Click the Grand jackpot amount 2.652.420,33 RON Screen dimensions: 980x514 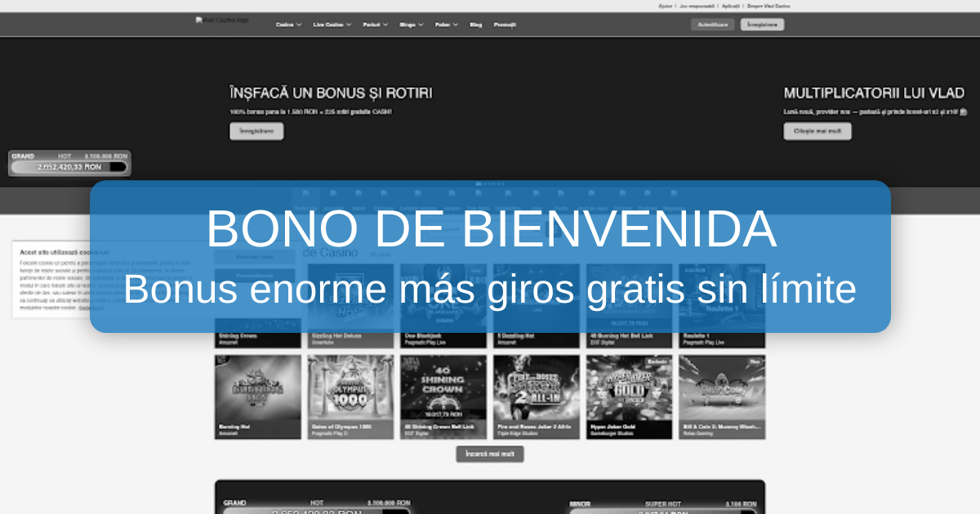(x=69, y=166)
